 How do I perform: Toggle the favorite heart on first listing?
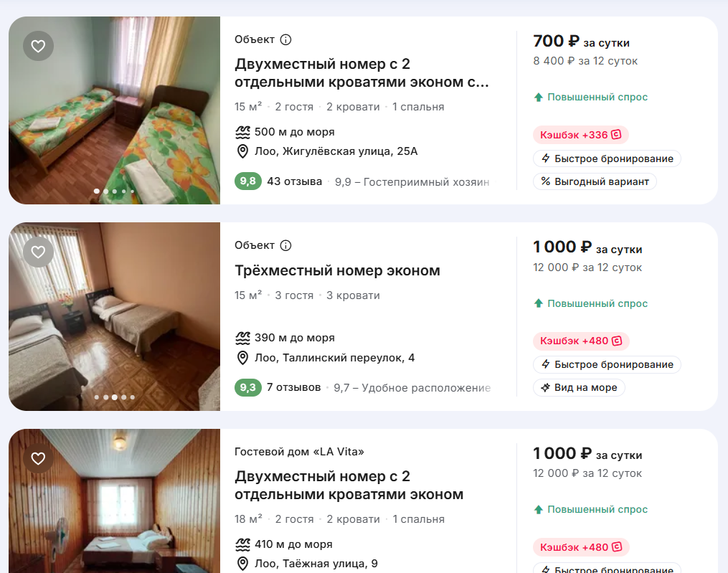pyautogui.click(x=38, y=46)
